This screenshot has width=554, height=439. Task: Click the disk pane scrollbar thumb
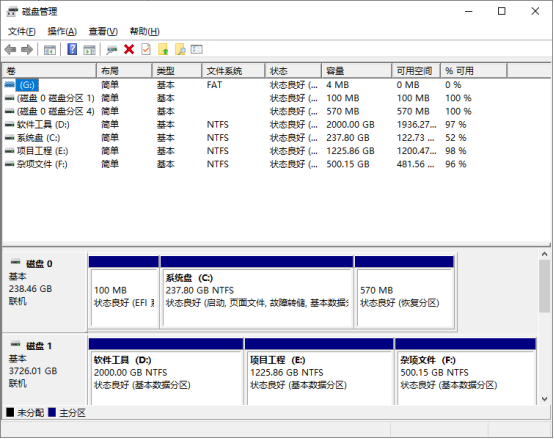coord(544,286)
